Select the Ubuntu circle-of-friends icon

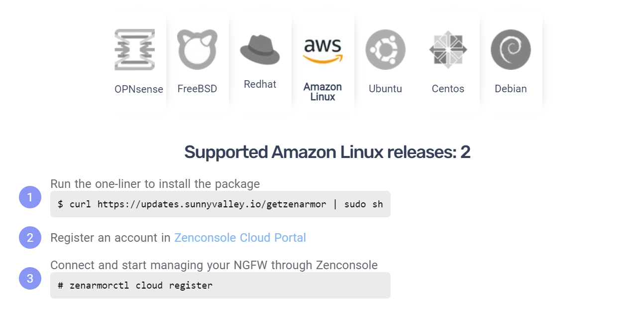click(x=385, y=49)
